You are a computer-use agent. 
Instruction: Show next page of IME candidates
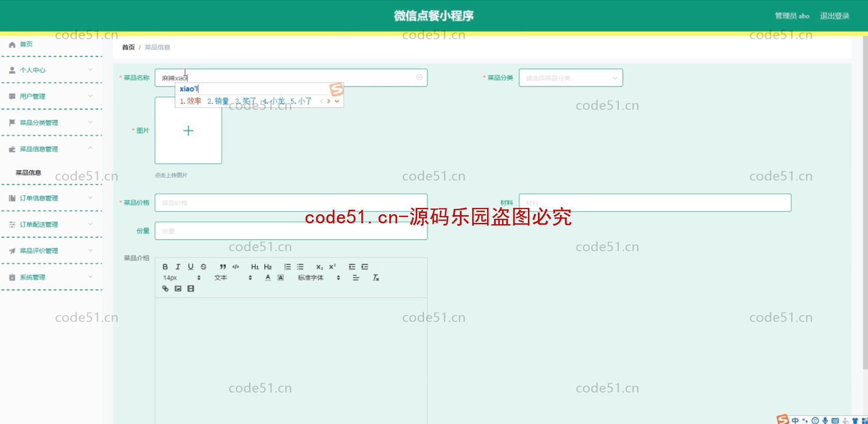(329, 101)
